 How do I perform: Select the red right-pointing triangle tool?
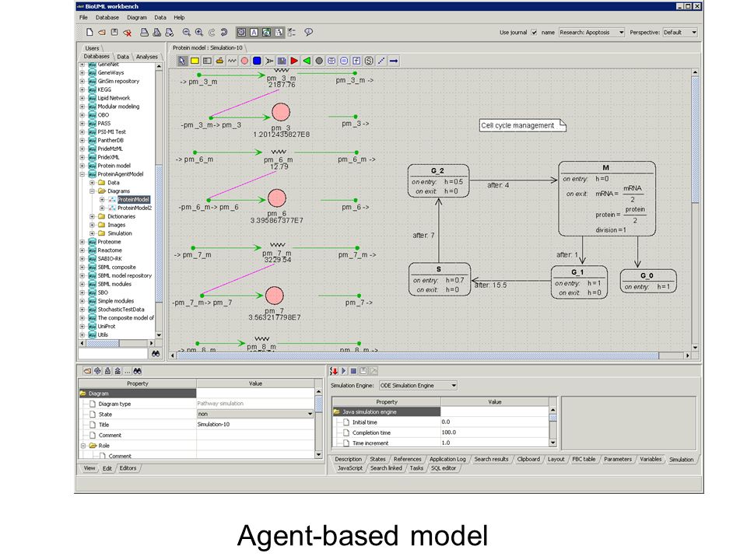[x=294, y=61]
